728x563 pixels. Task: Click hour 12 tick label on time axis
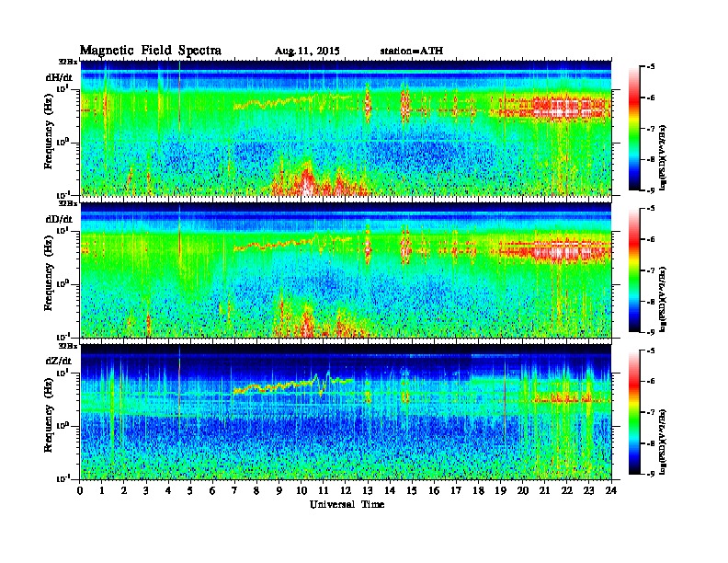click(346, 490)
